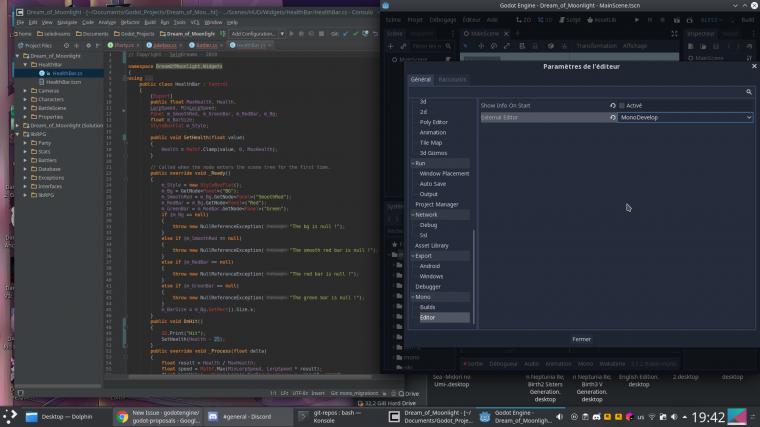760x427 pixels.
Task: Reset the External Editor setting
Action: [x=613, y=117]
